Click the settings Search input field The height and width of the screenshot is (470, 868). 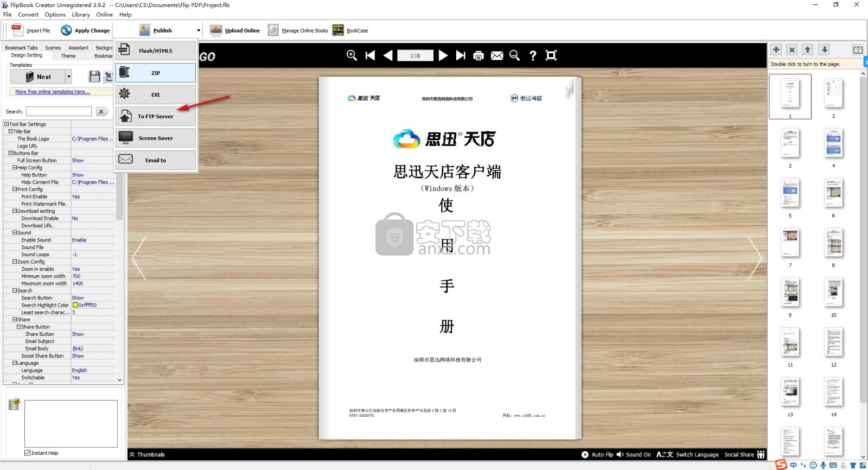(x=59, y=111)
